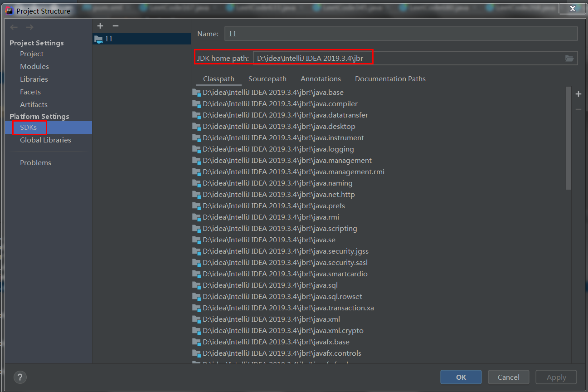Remove a classpath entry with the right-side minus icon
The image size is (588, 392).
[578, 109]
